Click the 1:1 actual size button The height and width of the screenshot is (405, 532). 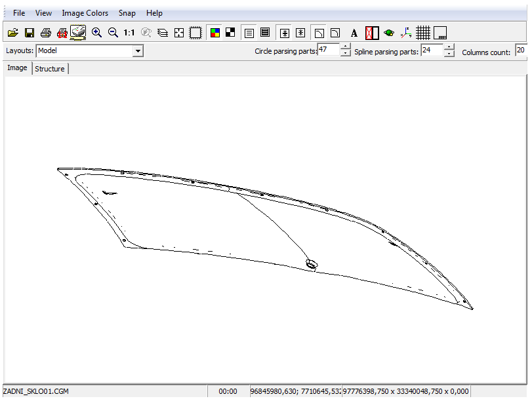[x=129, y=33]
